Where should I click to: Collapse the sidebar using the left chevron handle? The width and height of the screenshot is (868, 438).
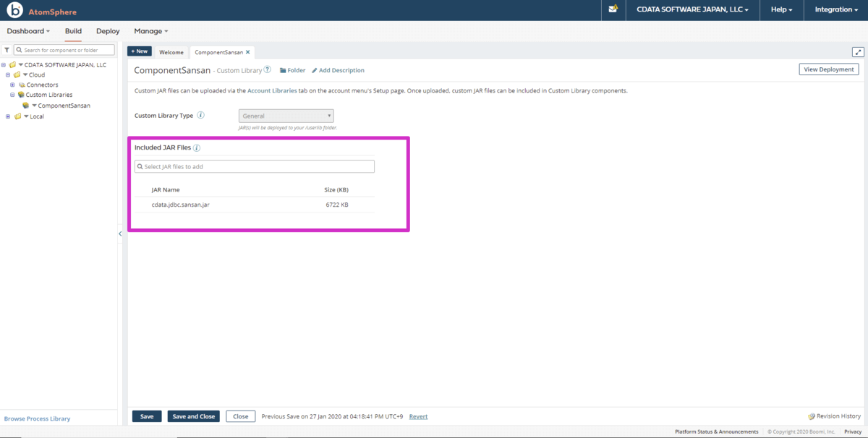coord(120,233)
